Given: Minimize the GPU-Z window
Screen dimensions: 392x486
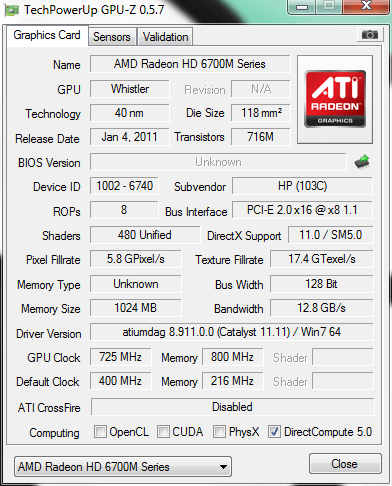Looking at the screenshot, I should point(302,6).
